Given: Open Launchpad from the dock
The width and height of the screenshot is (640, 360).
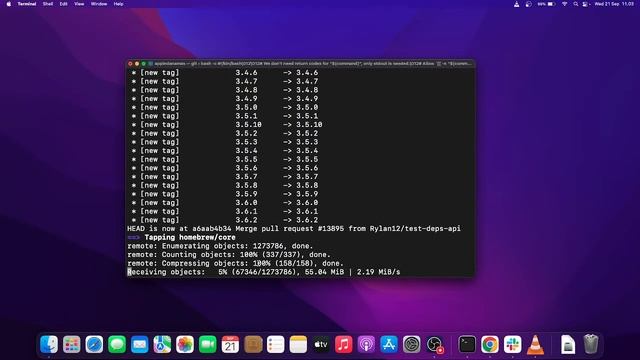Looking at the screenshot, I should pos(72,344).
